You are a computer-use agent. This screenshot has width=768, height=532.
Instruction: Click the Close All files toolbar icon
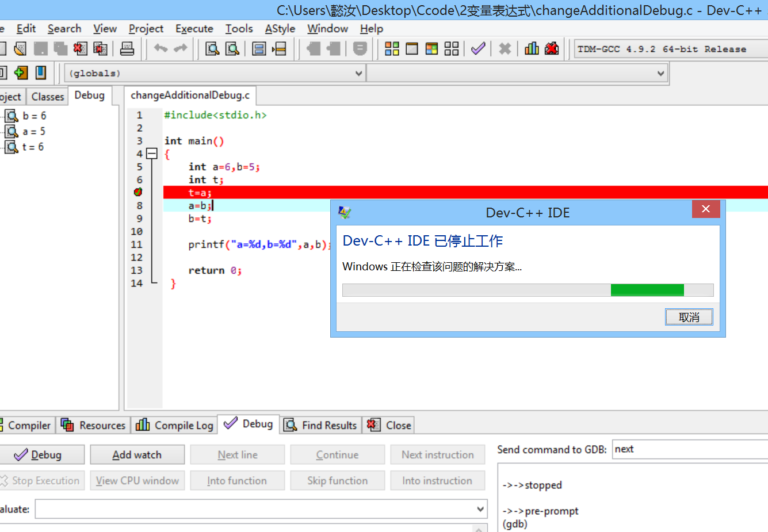101,49
